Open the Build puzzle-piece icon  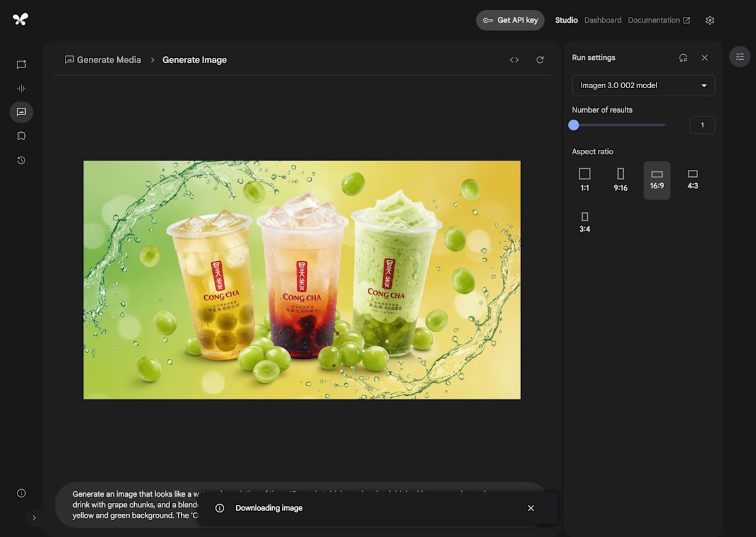click(21, 135)
